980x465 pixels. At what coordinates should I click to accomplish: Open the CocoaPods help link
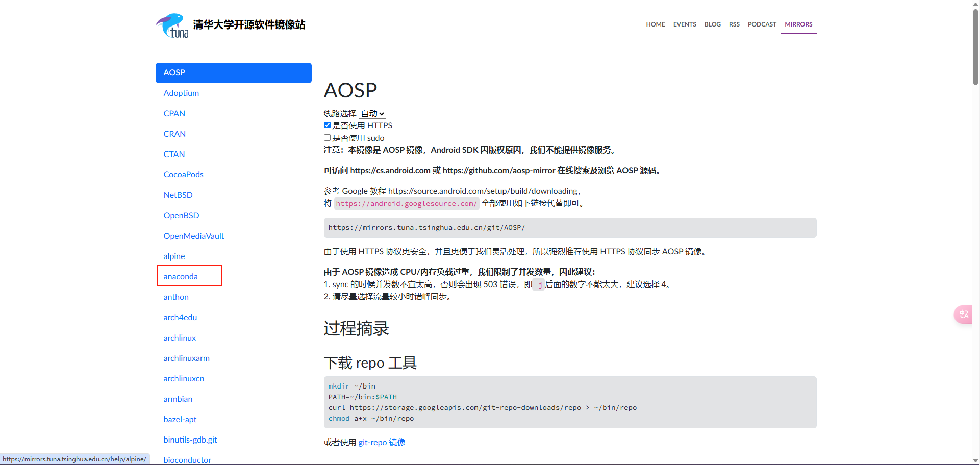184,175
